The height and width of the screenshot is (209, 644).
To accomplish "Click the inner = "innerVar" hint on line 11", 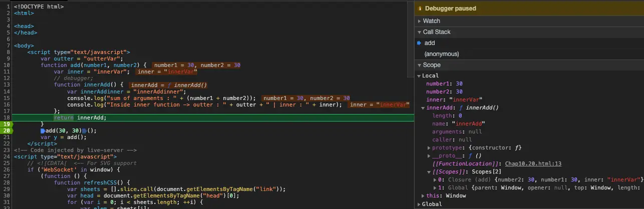I will pyautogui.click(x=167, y=72).
